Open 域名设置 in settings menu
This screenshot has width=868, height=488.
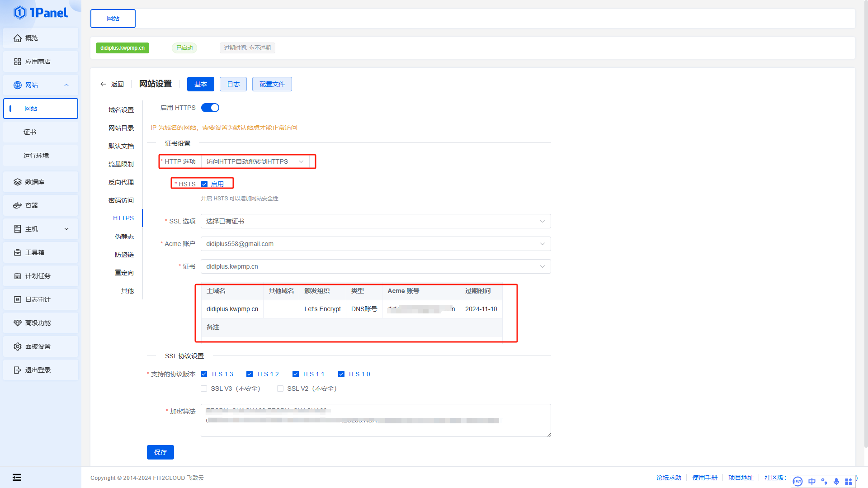121,110
